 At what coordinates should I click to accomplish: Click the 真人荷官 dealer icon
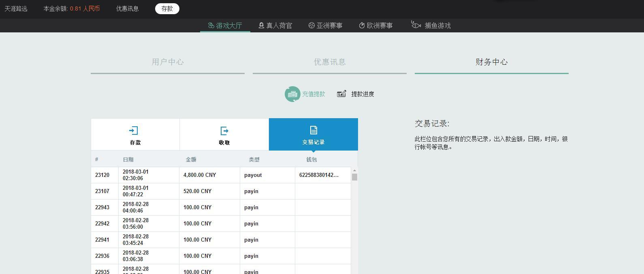coord(261,25)
